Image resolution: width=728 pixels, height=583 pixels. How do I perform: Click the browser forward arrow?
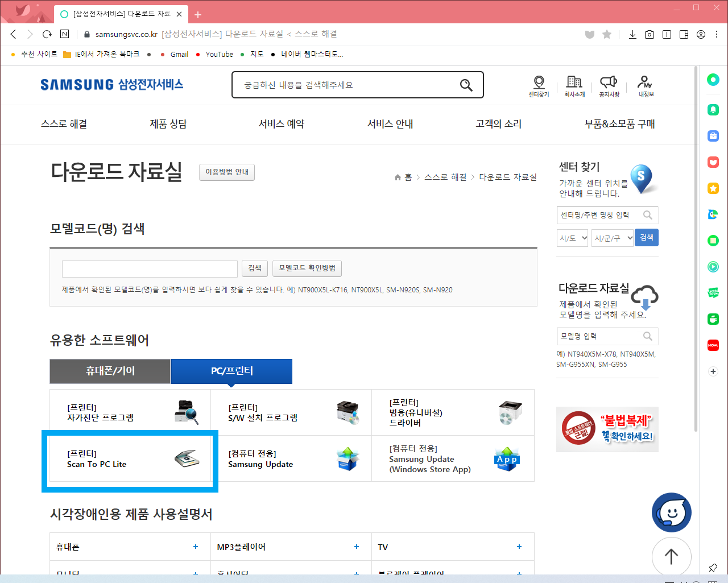click(x=30, y=34)
